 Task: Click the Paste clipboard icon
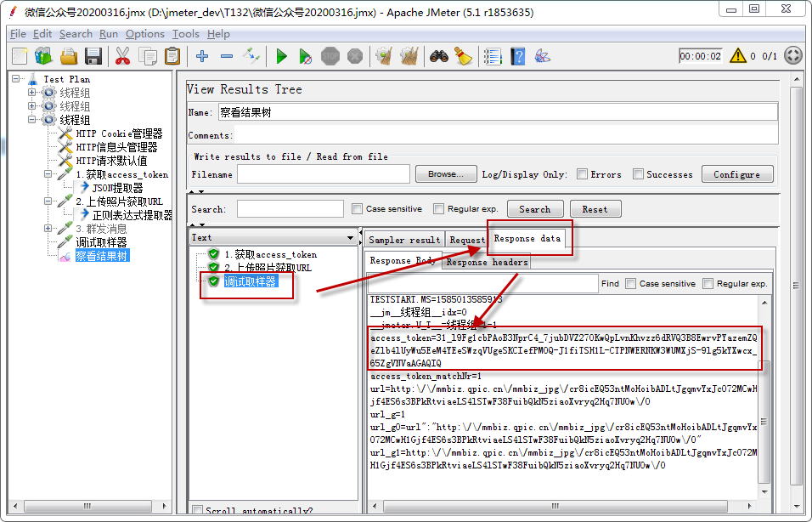click(172, 56)
